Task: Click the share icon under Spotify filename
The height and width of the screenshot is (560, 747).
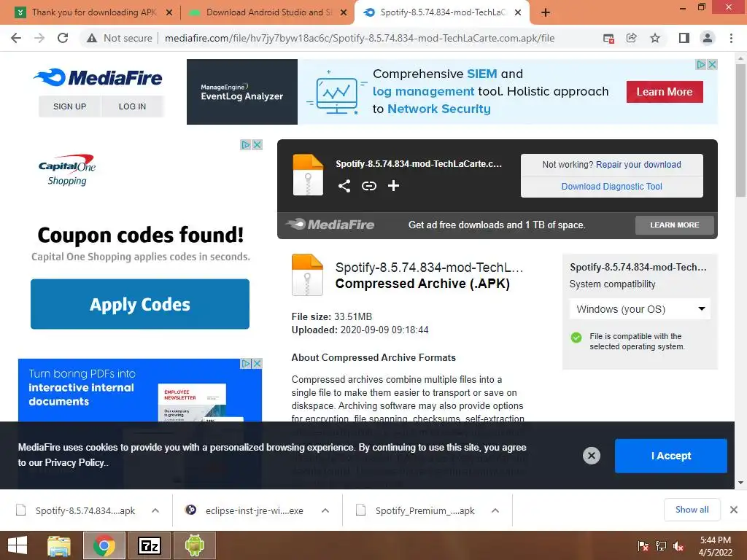Action: click(x=344, y=186)
